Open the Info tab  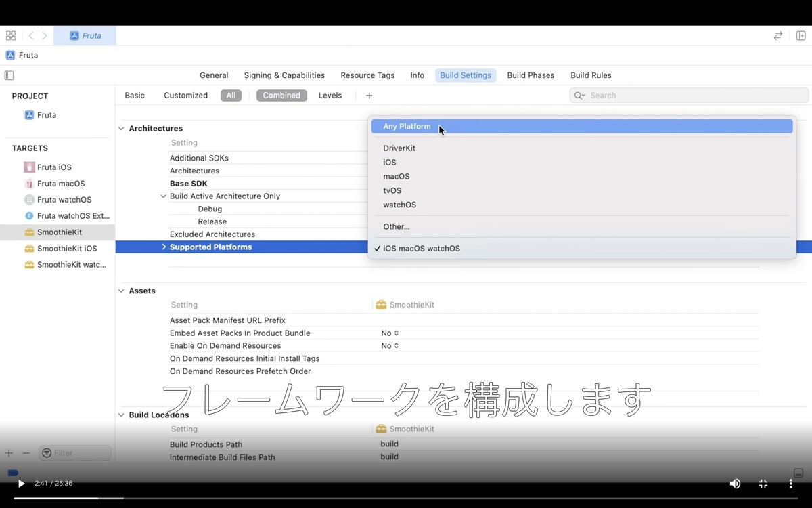(x=418, y=75)
